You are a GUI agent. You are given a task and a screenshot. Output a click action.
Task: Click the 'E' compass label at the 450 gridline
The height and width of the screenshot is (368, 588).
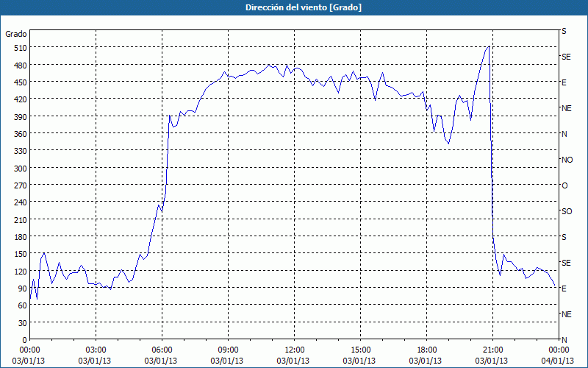(564, 82)
